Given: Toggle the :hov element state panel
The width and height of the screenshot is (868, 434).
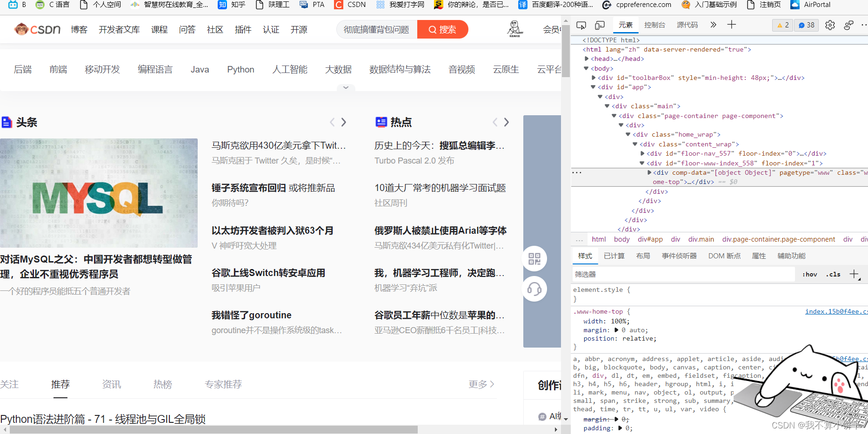Looking at the screenshot, I should [x=810, y=275].
